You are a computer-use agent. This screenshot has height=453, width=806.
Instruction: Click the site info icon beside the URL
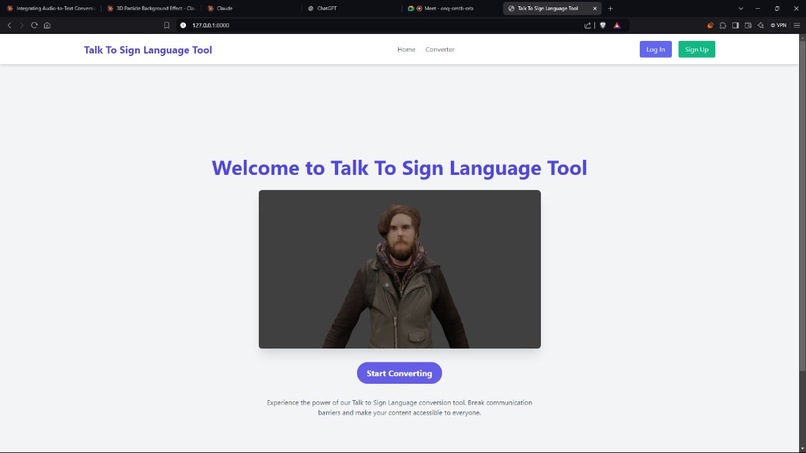[183, 25]
